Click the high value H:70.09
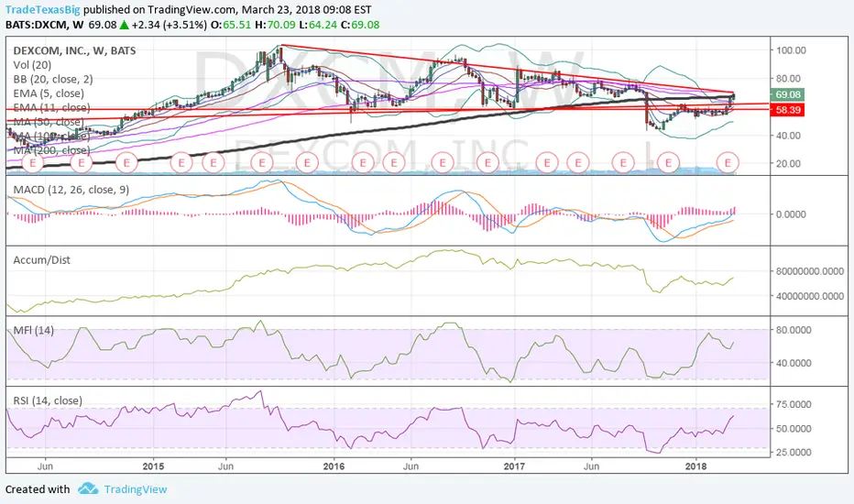This screenshot has height=504, width=854. [x=275, y=25]
